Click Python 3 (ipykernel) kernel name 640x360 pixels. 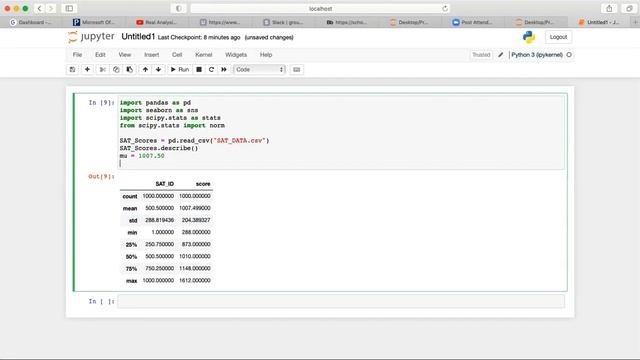tap(537, 55)
